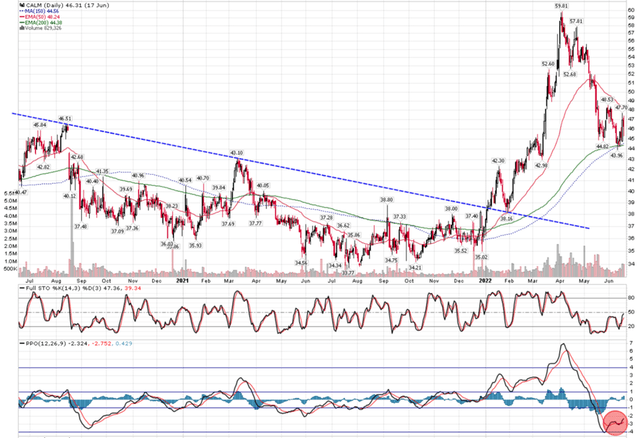Click the 35.52 price label
The width and height of the screenshot is (640, 438).
click(461, 251)
